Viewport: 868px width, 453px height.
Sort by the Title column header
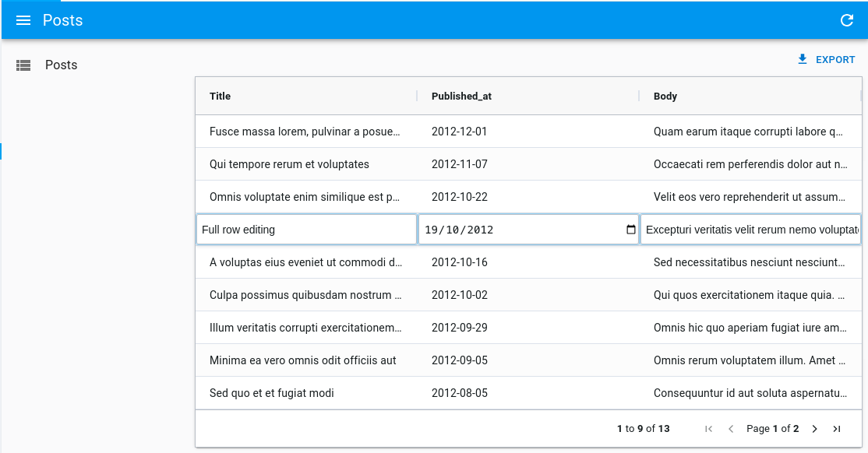coord(221,97)
